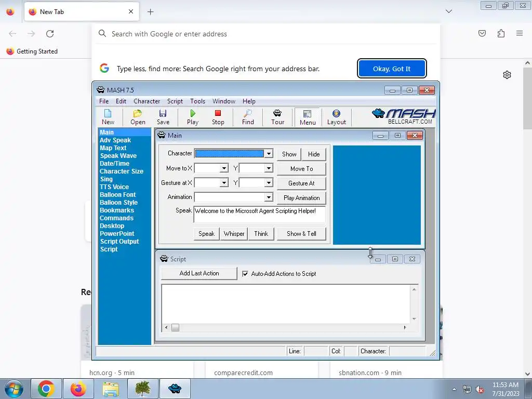Select Commands in the sidebar
This screenshot has height=399, width=532.
click(x=116, y=218)
